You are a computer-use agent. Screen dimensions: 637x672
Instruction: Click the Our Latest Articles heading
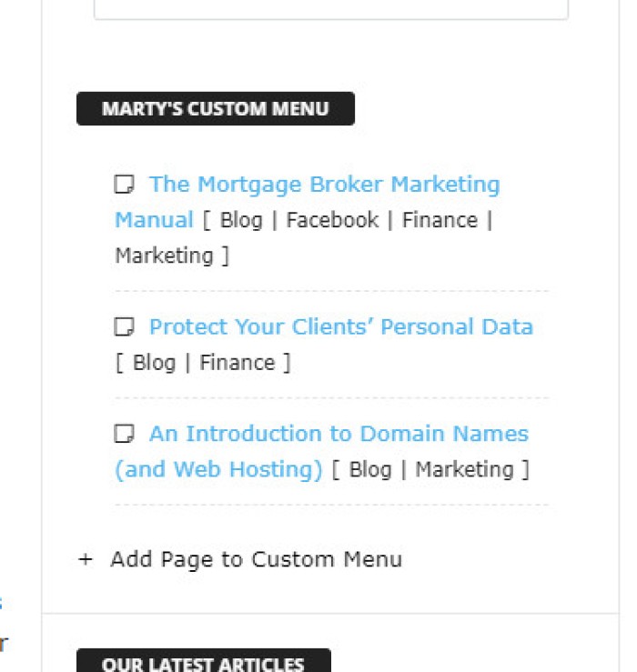(x=203, y=663)
